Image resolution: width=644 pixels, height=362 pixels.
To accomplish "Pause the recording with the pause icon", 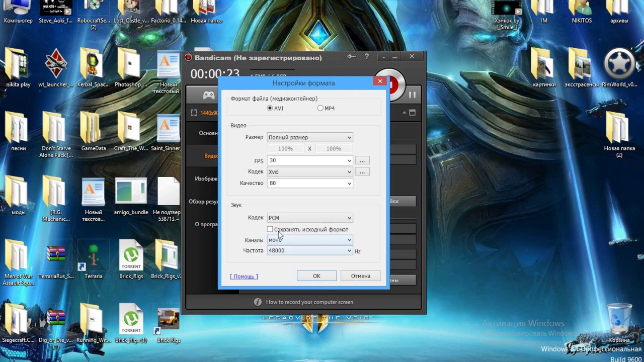I will (412, 95).
